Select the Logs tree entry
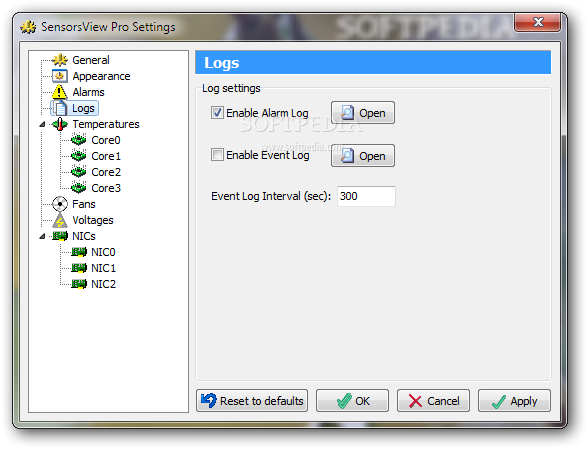Image resolution: width=588 pixels, height=449 pixels. click(x=83, y=108)
